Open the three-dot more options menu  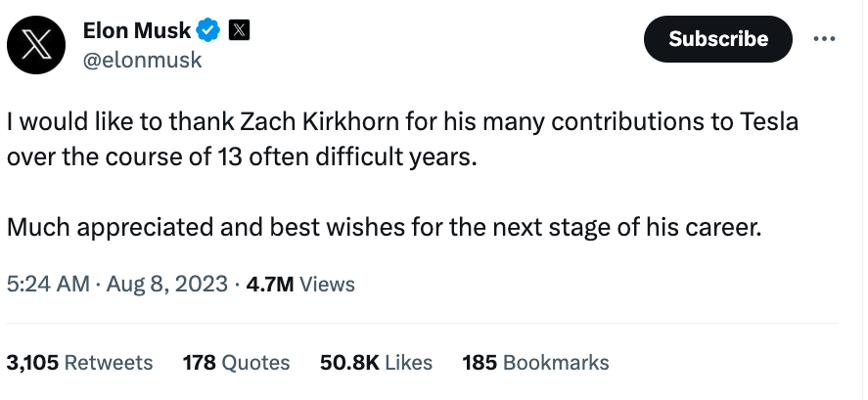(825, 39)
